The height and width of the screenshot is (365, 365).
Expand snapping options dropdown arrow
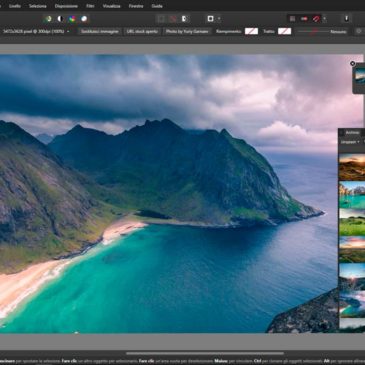324,19
